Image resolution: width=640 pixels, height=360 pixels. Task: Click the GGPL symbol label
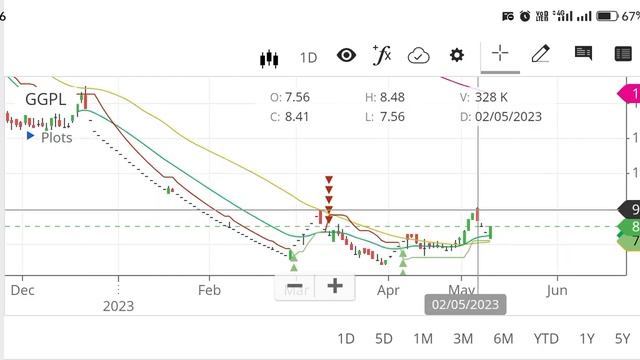45,100
